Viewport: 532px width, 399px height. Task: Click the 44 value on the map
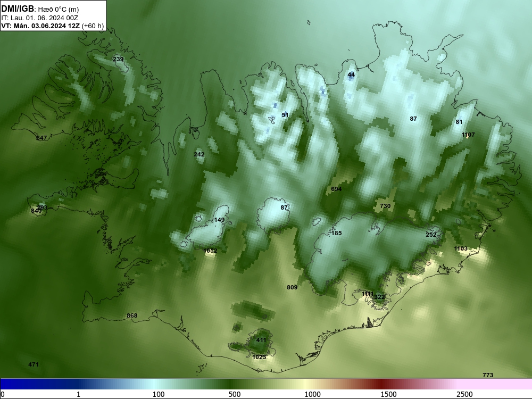351,74
